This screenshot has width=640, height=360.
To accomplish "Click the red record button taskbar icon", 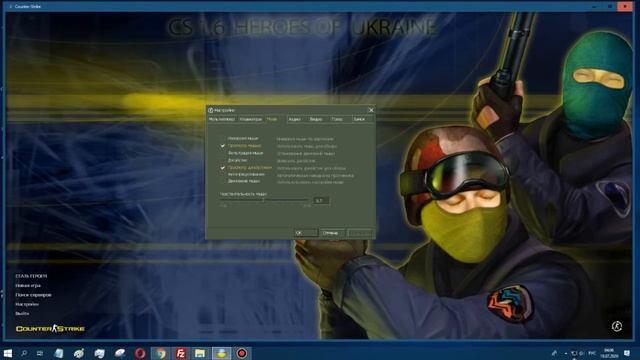I will tap(242, 353).
